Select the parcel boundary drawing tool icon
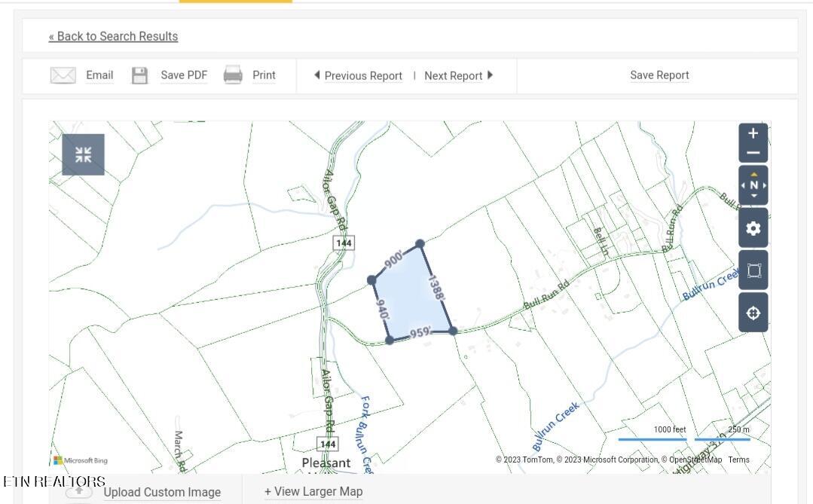 click(753, 270)
